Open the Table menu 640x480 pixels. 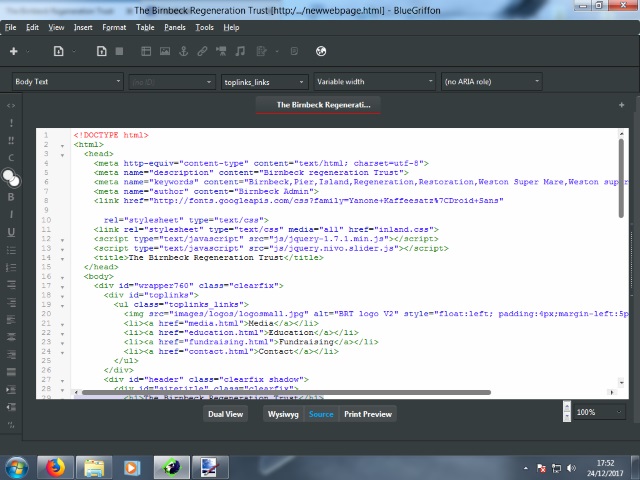(145, 27)
